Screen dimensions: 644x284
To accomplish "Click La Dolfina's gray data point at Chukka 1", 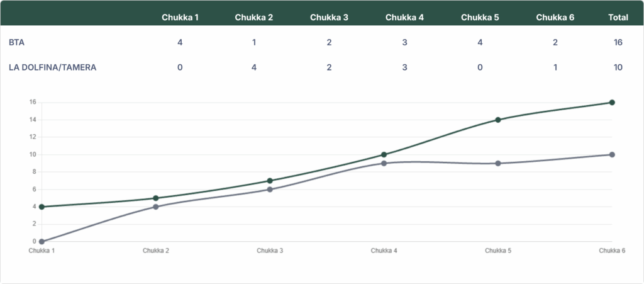I will click(x=42, y=241).
